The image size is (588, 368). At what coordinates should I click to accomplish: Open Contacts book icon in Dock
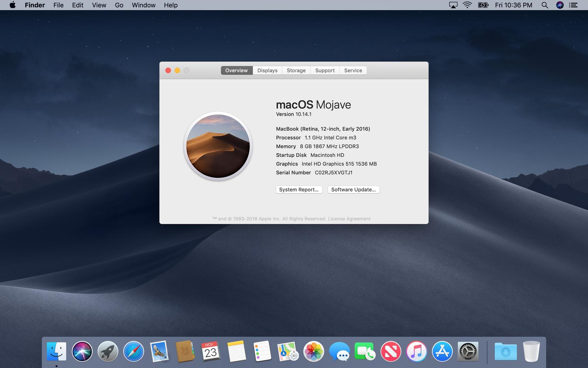coord(185,351)
